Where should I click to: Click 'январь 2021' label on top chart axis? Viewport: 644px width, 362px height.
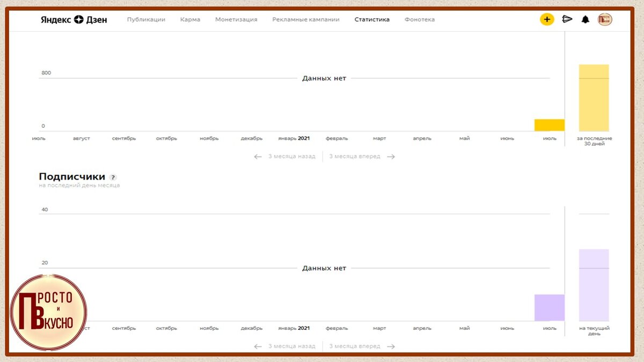[x=294, y=138]
